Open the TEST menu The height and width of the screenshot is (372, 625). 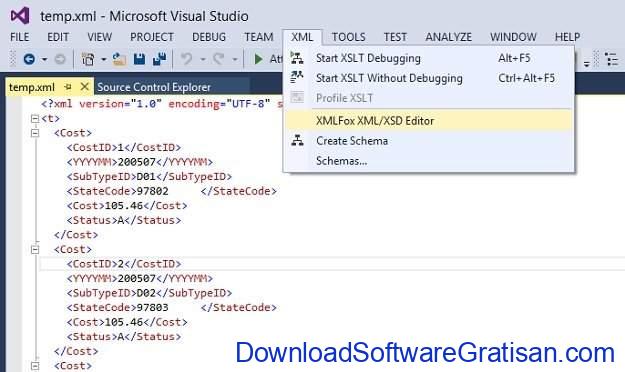395,37
